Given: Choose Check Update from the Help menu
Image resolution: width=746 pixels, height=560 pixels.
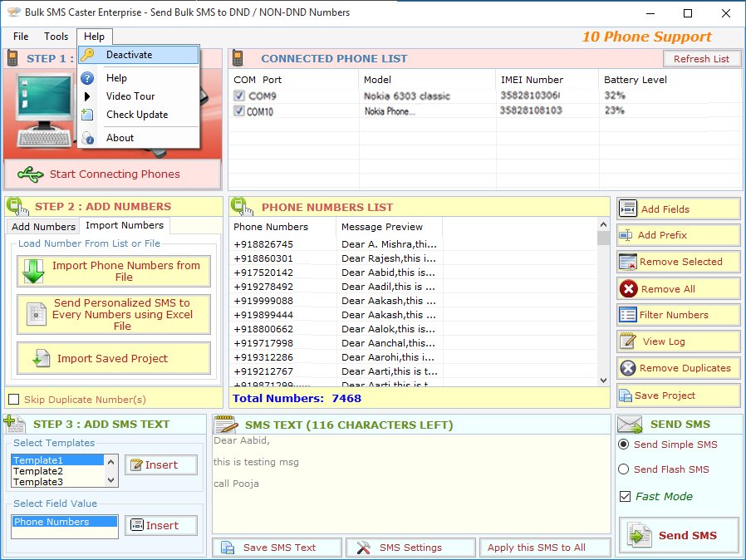Looking at the screenshot, I should pos(139,115).
